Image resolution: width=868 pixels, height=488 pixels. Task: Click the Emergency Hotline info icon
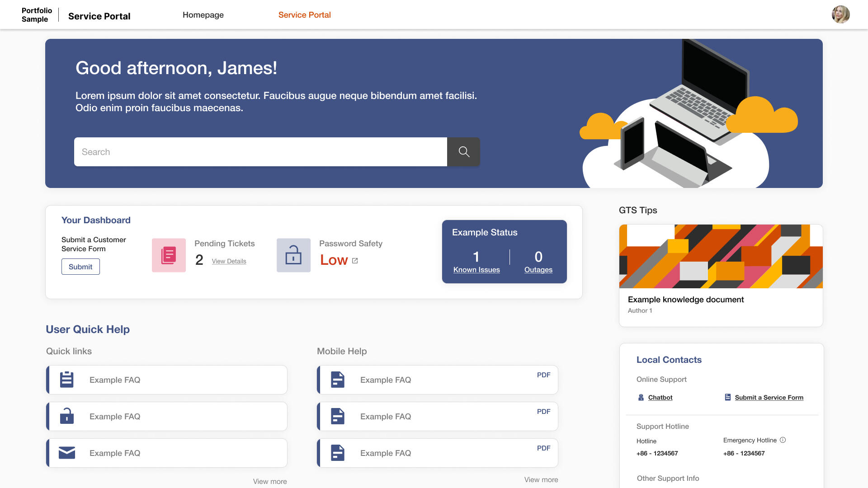783,440
